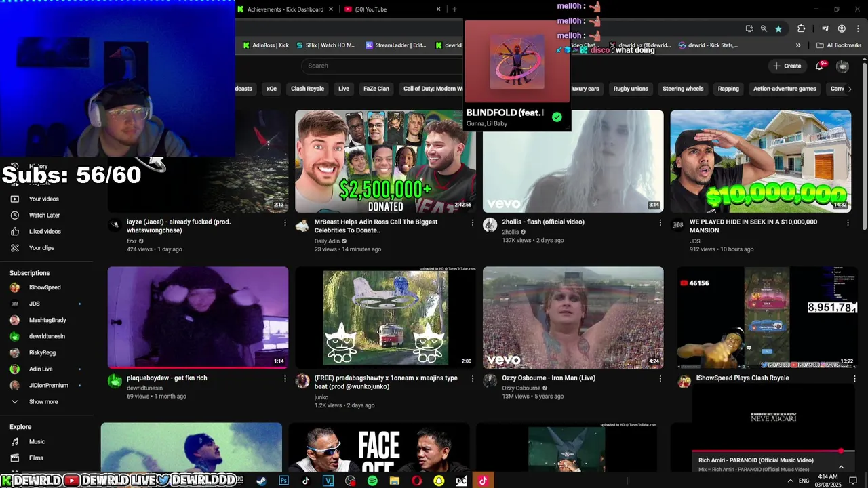Viewport: 868px width, 488px height.
Task: Show hidden system tray icons
Action: pos(790,481)
